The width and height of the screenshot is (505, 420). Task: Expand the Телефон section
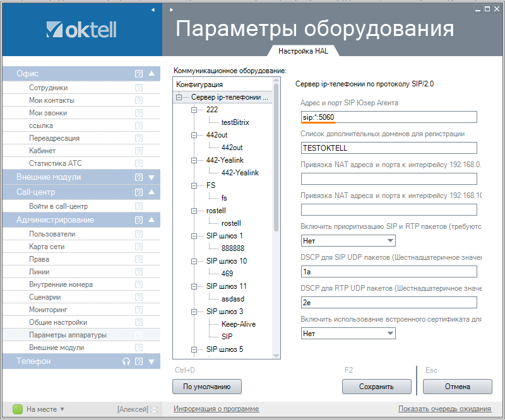(x=151, y=361)
